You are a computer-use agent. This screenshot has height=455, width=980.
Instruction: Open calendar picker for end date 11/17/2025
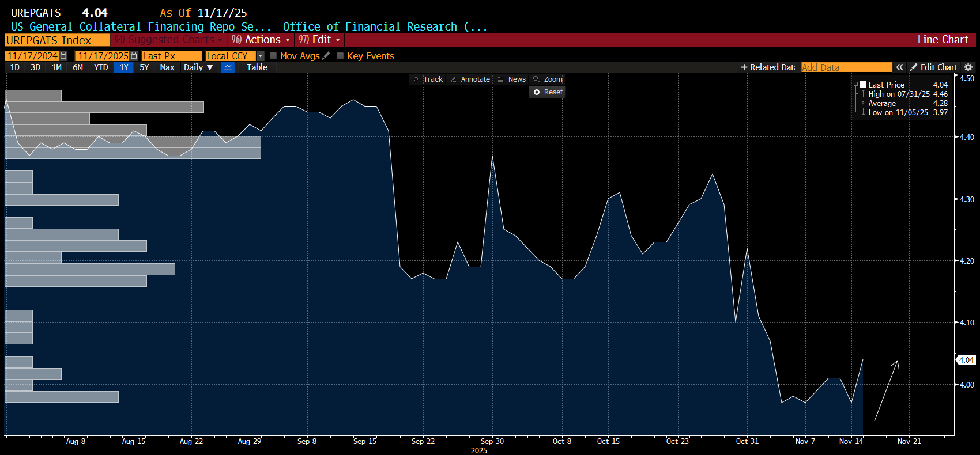pyautogui.click(x=134, y=56)
